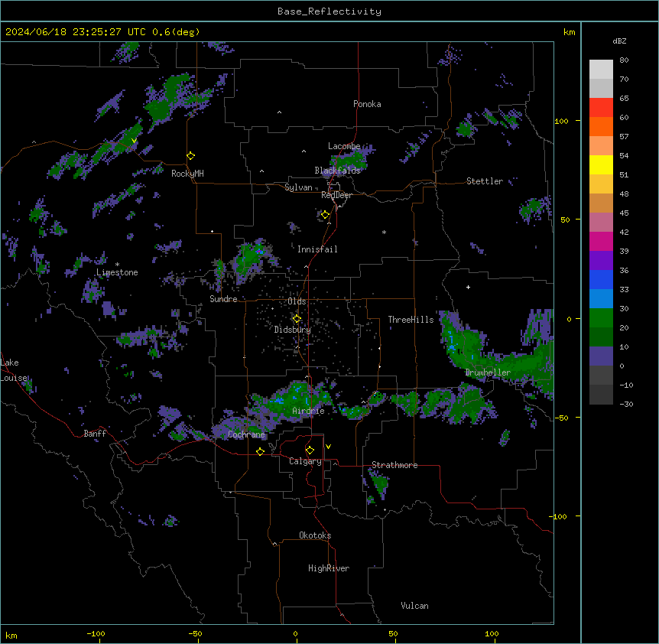Click the RedDeer city label
This screenshot has width=659, height=644.
[336, 195]
